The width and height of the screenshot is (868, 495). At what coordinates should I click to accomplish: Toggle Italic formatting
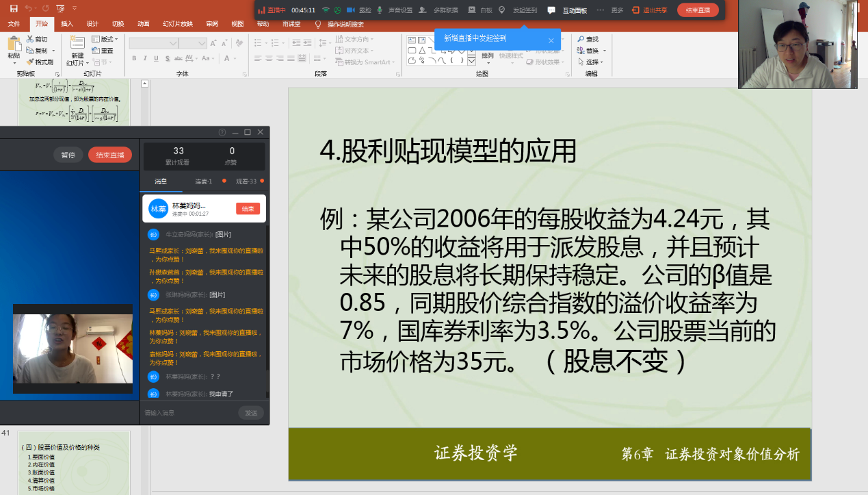pyautogui.click(x=144, y=59)
